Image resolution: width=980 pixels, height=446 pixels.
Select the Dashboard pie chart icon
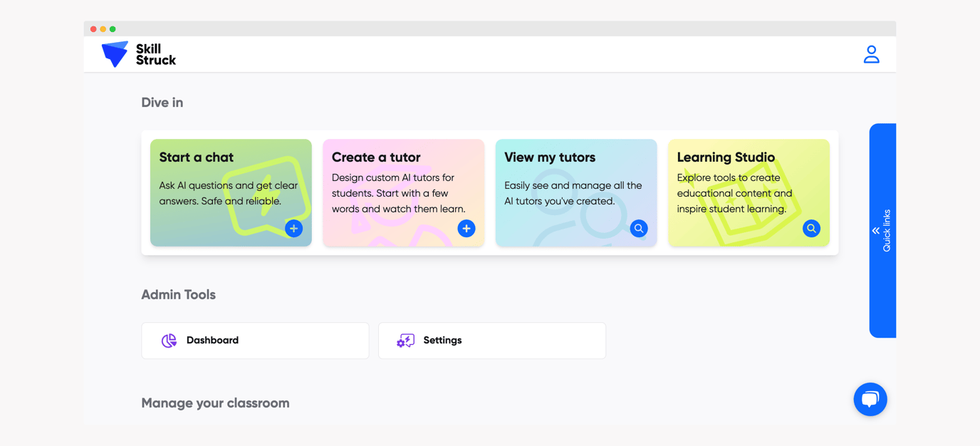click(x=168, y=341)
